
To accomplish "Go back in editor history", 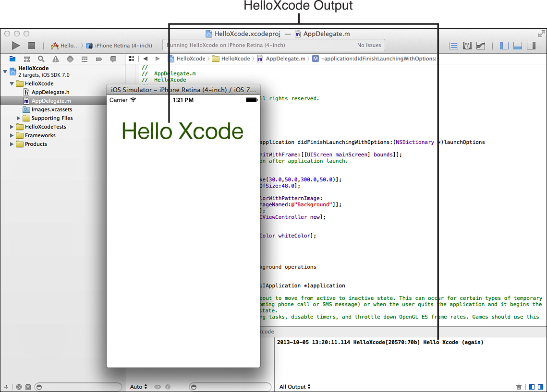I will coord(146,59).
